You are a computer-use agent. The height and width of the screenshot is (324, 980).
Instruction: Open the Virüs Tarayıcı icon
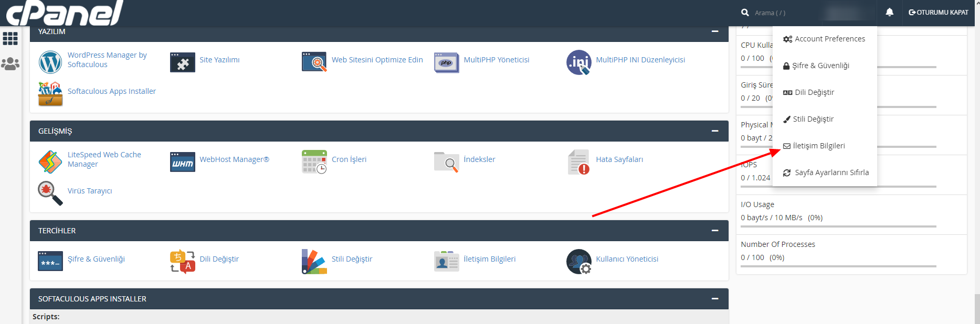click(x=50, y=193)
